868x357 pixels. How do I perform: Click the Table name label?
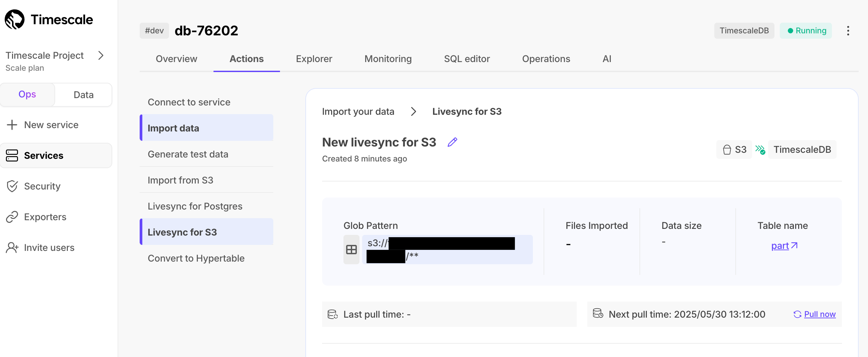(x=782, y=226)
